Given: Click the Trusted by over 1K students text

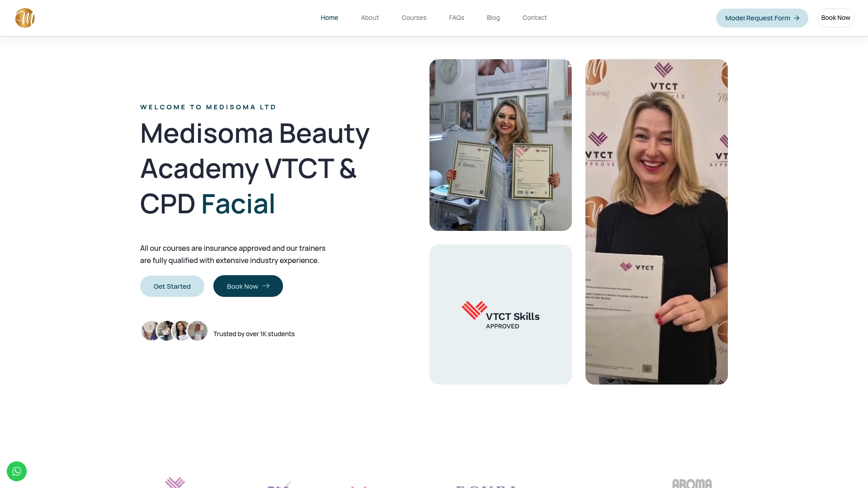Looking at the screenshot, I should (254, 334).
